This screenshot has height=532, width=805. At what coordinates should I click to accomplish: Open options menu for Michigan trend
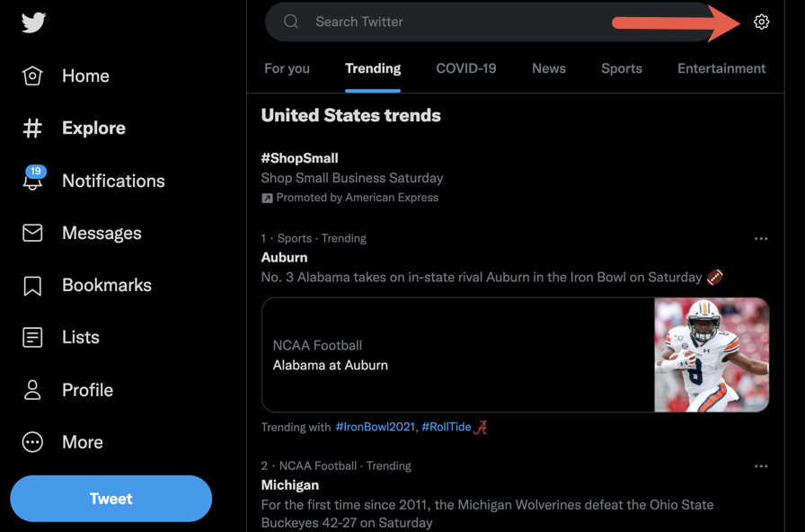(761, 466)
